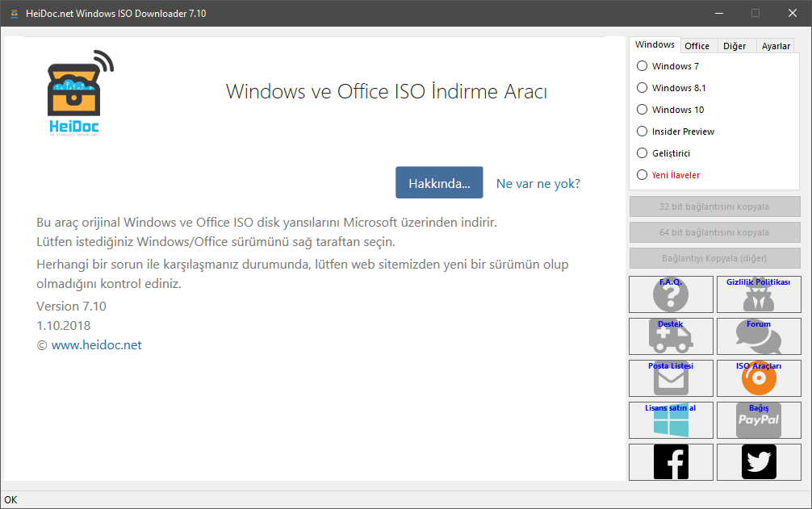Close the ISO Downloader window

[793, 14]
